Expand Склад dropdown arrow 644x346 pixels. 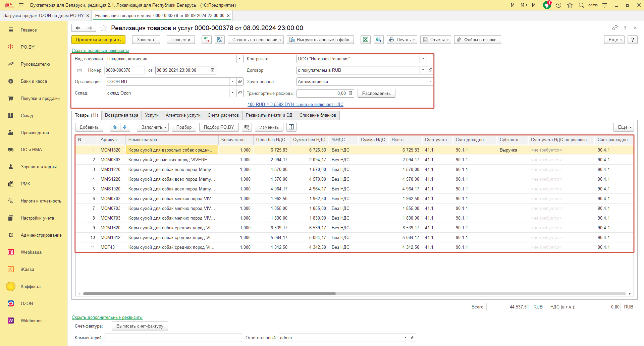(232, 93)
